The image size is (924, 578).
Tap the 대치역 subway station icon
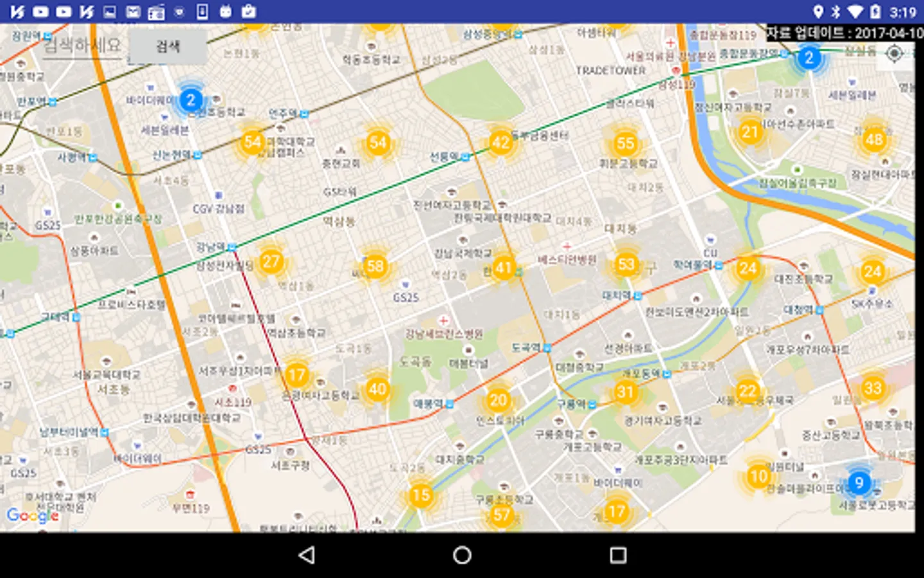tap(637, 295)
